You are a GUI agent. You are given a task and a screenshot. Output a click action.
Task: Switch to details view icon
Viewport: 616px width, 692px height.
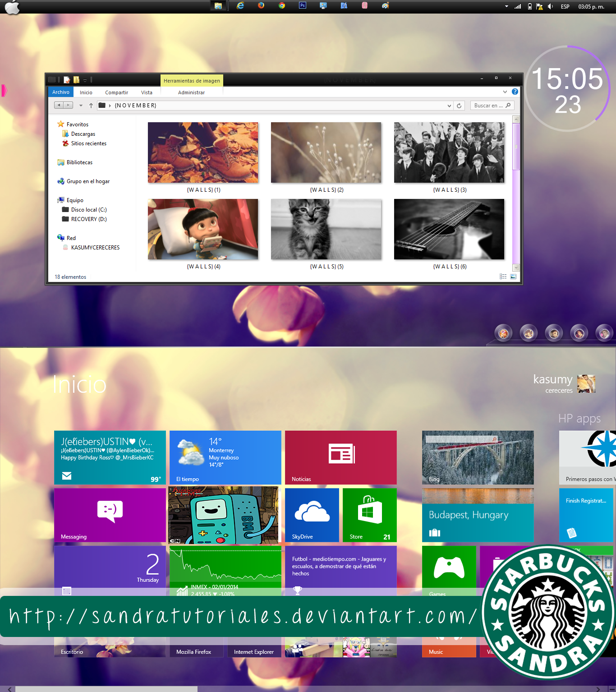coord(503,277)
